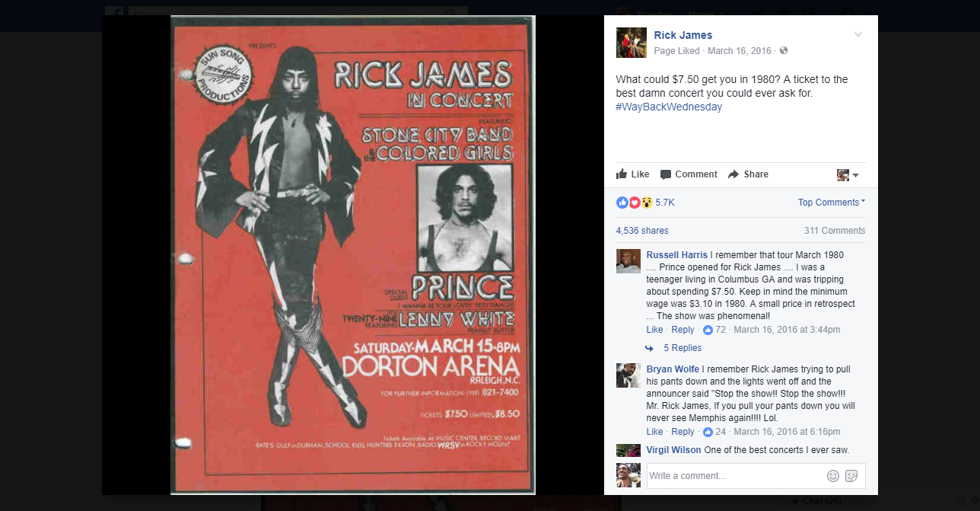Toggle Like on Russell Harris's comment

coord(654,330)
